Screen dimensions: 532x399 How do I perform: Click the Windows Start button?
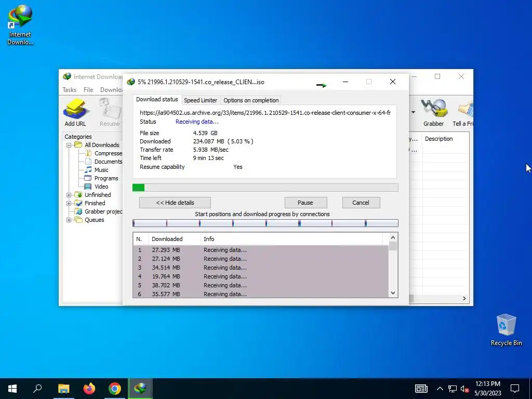tap(12, 389)
